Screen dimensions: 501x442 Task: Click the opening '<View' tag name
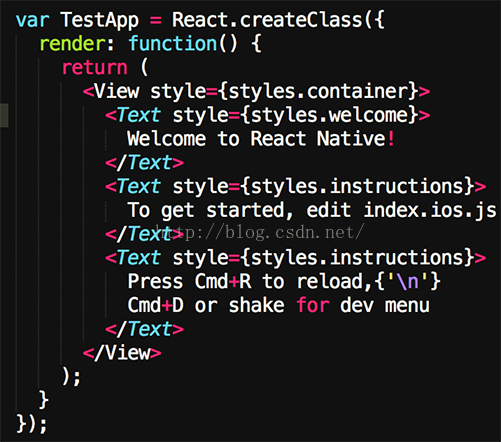pos(111,91)
